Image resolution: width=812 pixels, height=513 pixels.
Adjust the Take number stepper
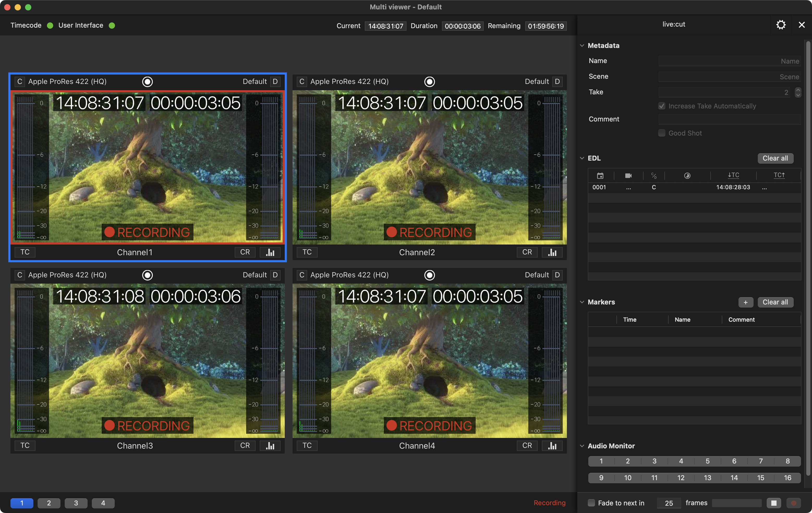(798, 92)
